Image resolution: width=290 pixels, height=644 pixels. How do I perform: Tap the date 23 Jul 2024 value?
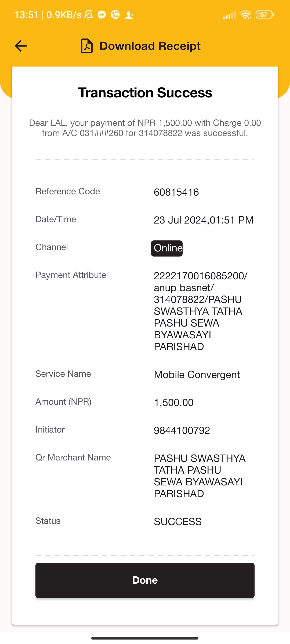tap(180, 220)
